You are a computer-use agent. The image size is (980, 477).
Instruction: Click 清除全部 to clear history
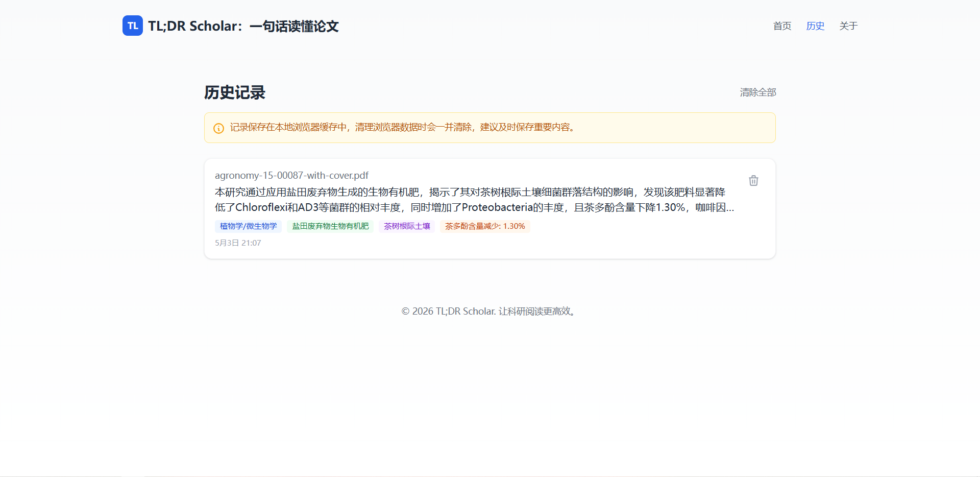click(x=758, y=92)
